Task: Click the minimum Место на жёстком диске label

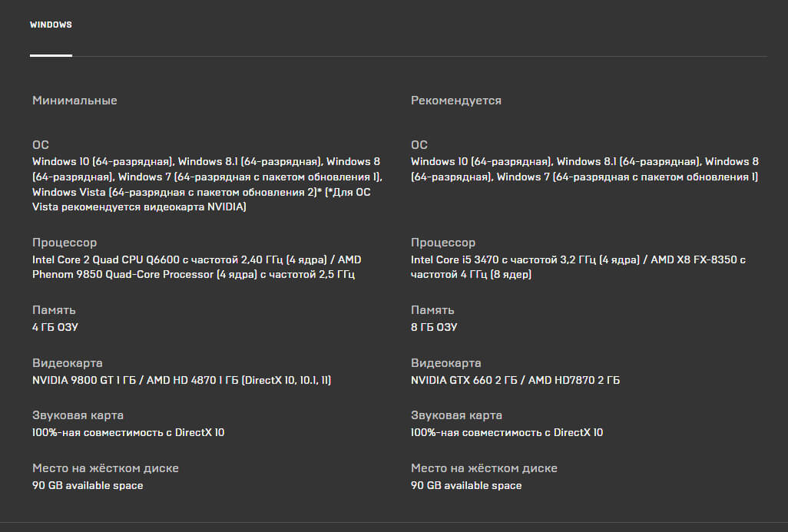Action: [105, 468]
